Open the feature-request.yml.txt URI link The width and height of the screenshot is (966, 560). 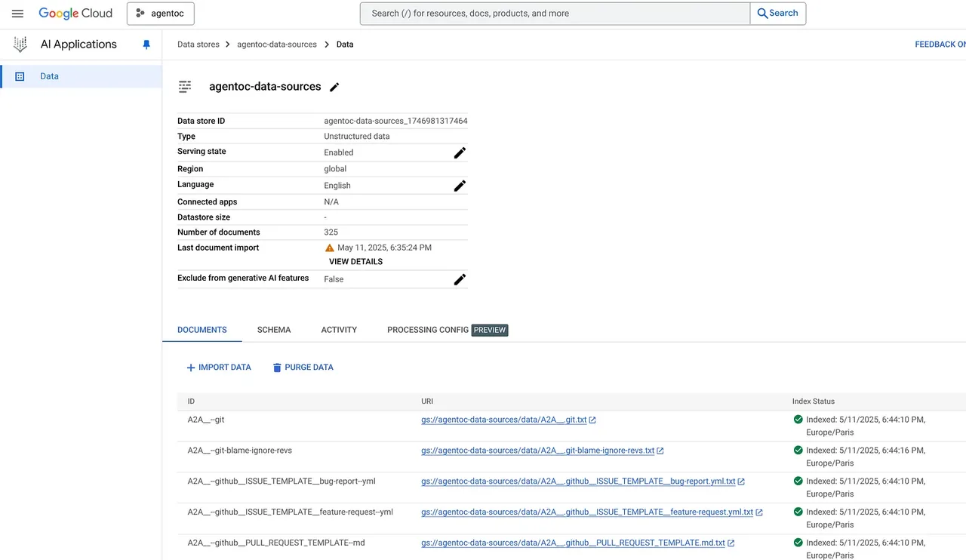(587, 512)
